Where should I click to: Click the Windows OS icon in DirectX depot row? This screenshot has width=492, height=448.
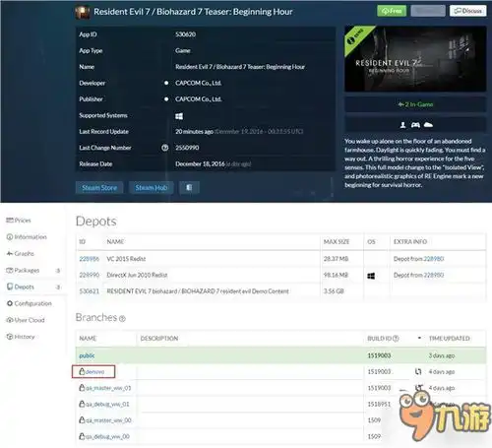[x=371, y=276]
